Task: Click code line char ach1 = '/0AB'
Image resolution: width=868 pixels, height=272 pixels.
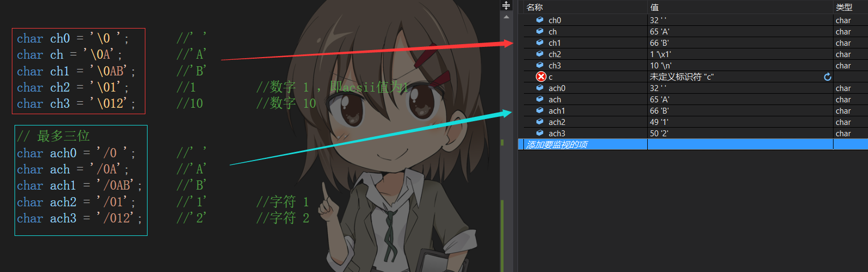Action: click(79, 185)
